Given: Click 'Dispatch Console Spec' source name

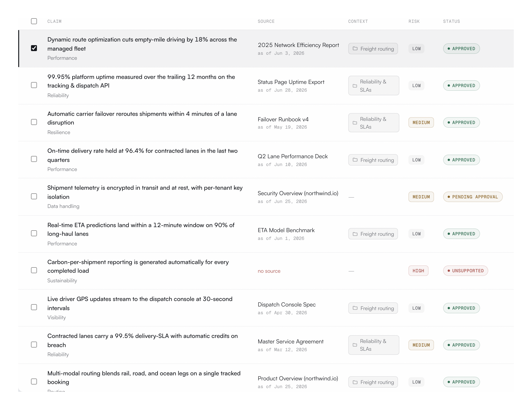Looking at the screenshot, I should (287, 305).
